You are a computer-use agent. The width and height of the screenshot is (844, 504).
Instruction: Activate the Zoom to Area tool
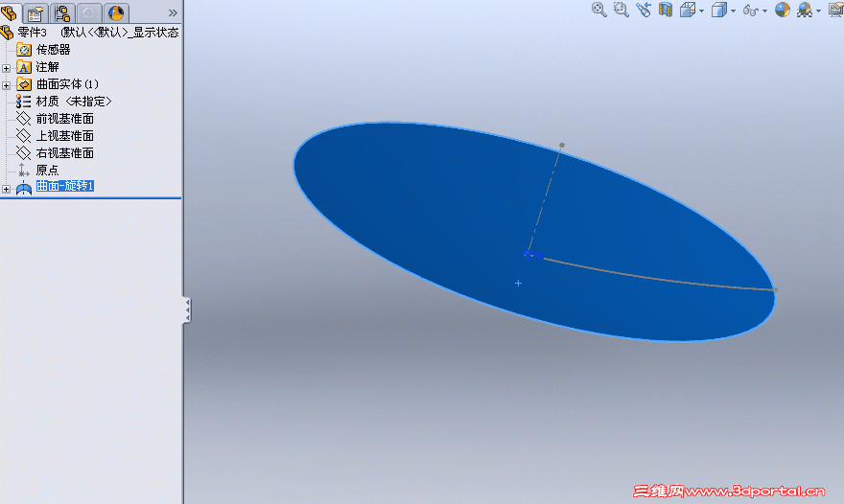(x=621, y=10)
